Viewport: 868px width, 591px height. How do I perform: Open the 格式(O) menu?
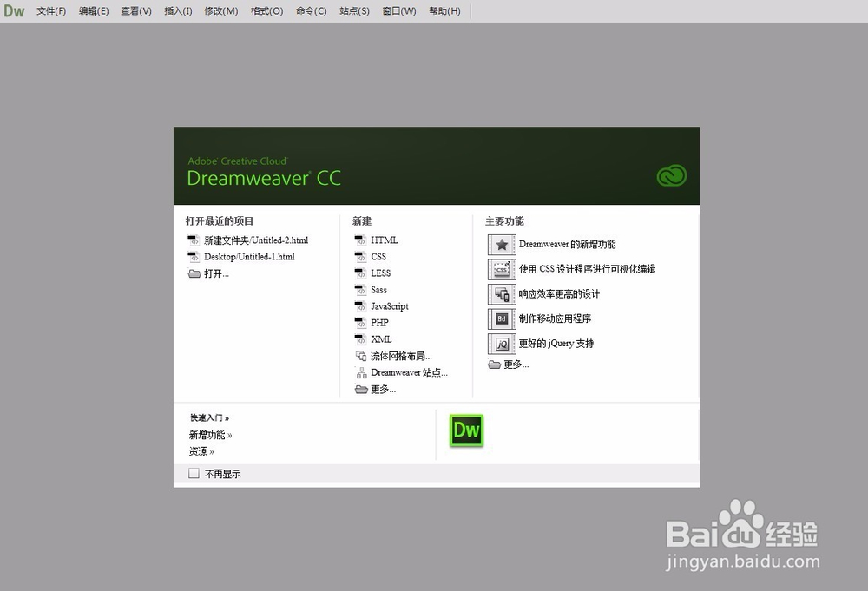tap(266, 11)
